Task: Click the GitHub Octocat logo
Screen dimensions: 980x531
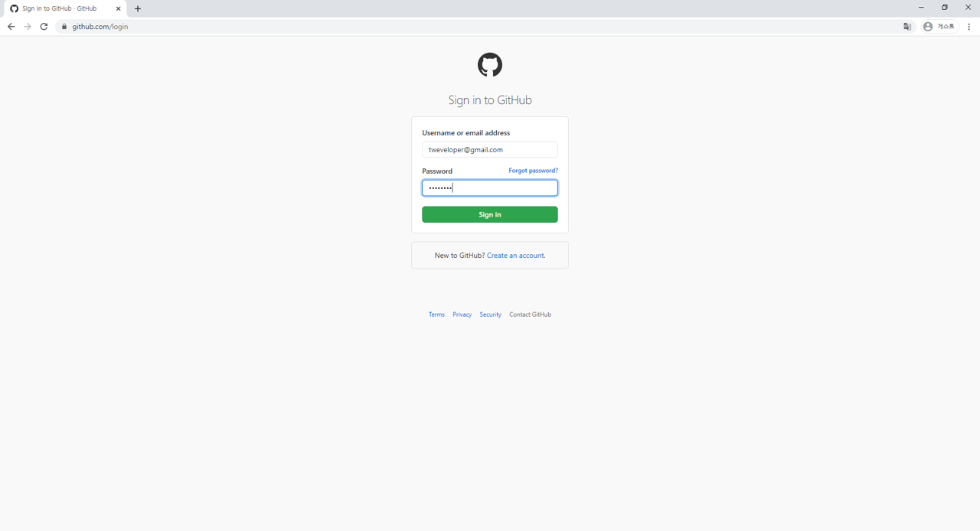Action: 490,65
